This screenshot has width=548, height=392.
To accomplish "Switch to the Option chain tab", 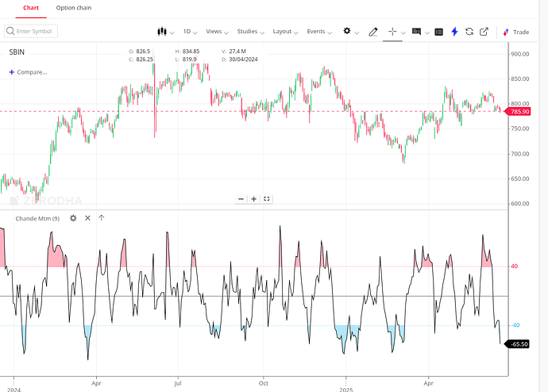I will pos(74,8).
